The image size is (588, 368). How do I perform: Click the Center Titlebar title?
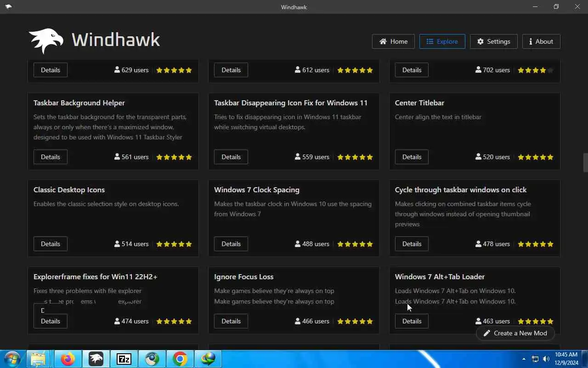pos(419,103)
